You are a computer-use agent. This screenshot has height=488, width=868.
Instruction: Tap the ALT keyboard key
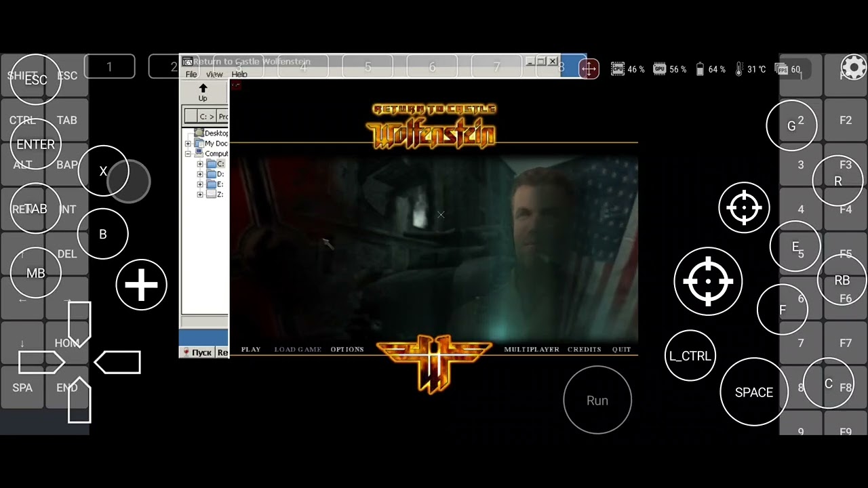(22, 165)
